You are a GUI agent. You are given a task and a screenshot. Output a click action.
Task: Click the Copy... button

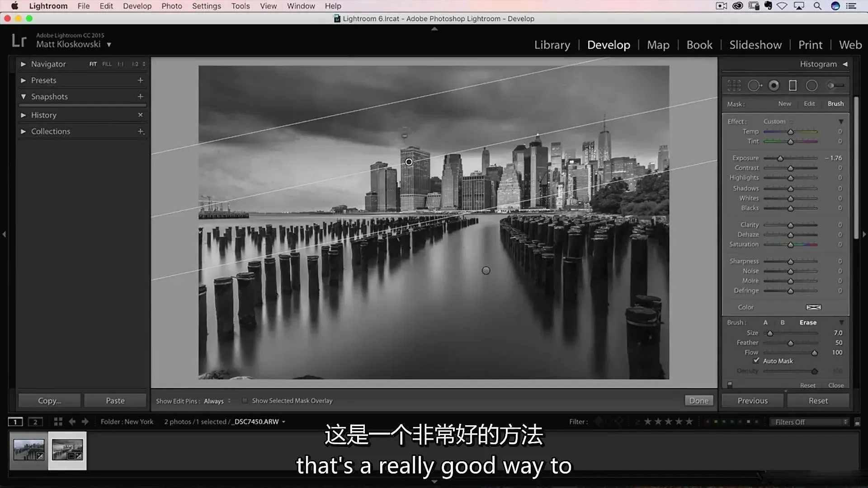click(50, 401)
